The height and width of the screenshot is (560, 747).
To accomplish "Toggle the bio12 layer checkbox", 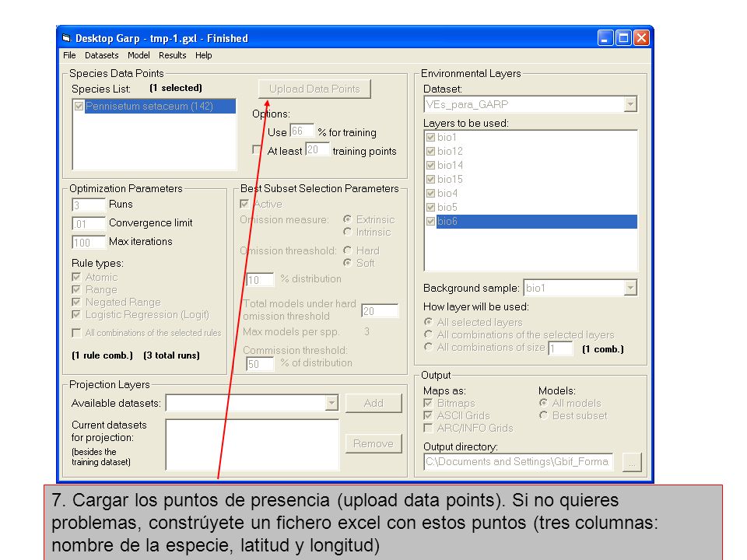I will (430, 151).
